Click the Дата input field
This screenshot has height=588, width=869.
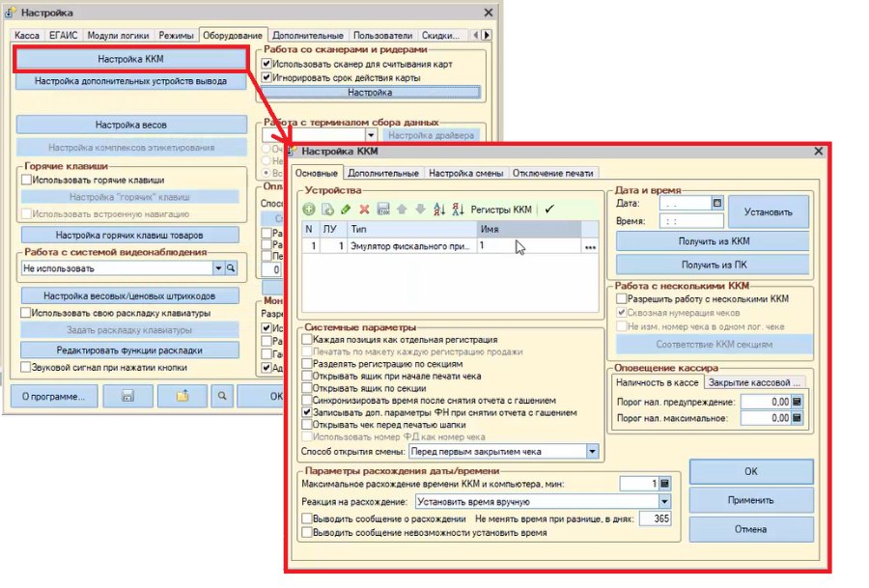(x=686, y=204)
